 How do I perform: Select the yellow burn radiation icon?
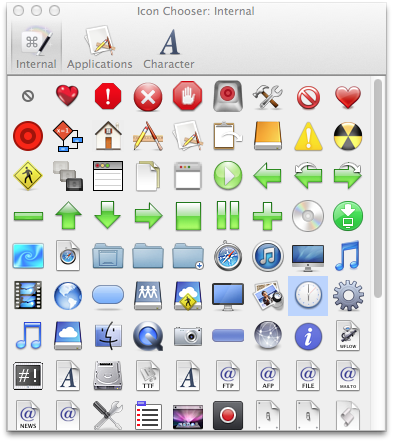[348, 136]
